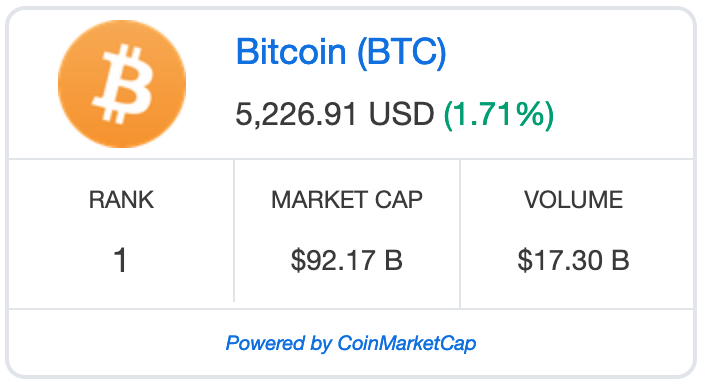Click the $17.30 B volume value
Viewport: 706px width, 384px height.
[x=573, y=260]
